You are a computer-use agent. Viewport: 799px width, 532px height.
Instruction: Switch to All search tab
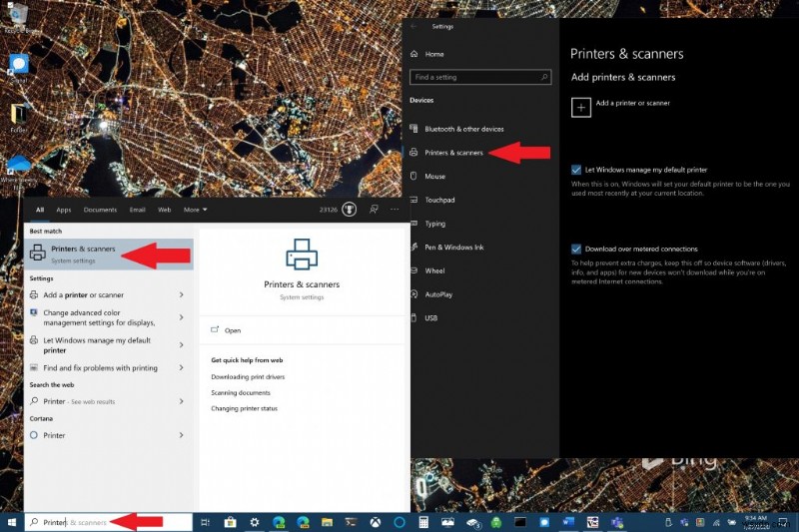tap(40, 210)
